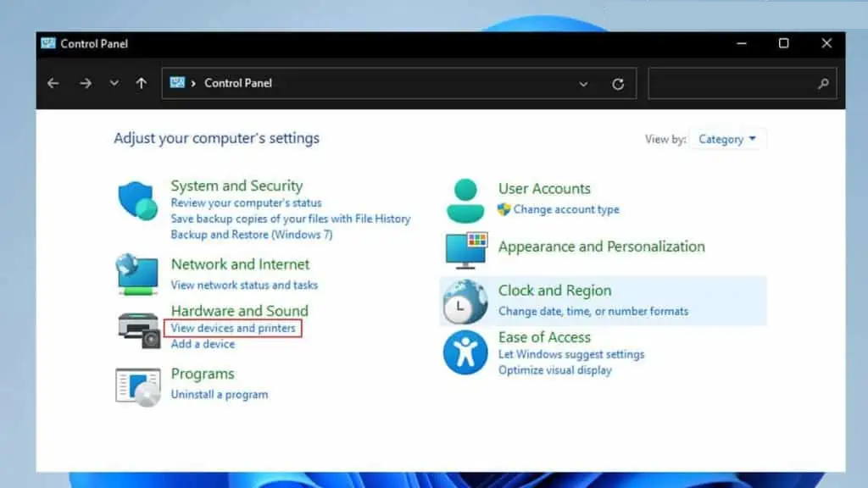Screen dimensions: 868x488
Task: Open recent locations dropdown arrow
Action: 114,84
